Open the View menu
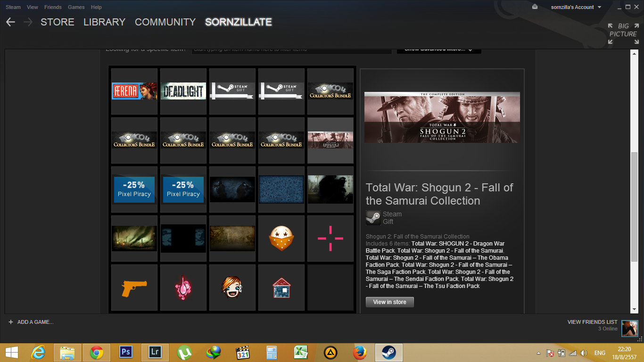The width and height of the screenshot is (644, 362). (33, 7)
